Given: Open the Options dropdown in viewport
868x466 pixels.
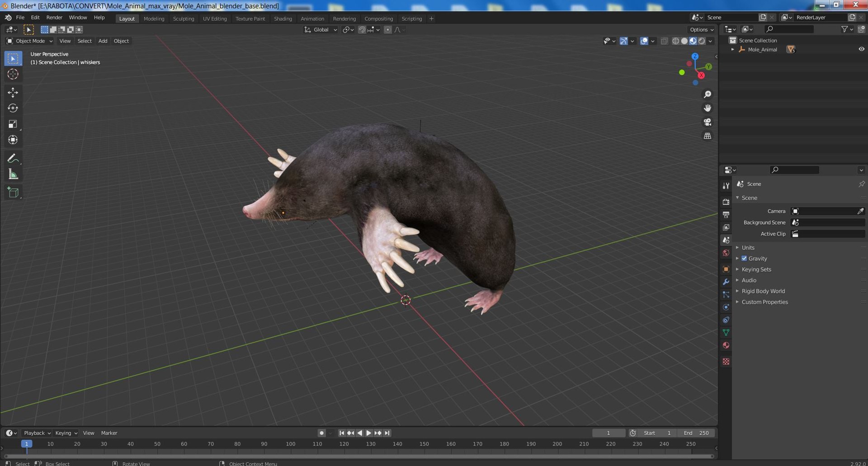Looking at the screenshot, I should point(701,30).
